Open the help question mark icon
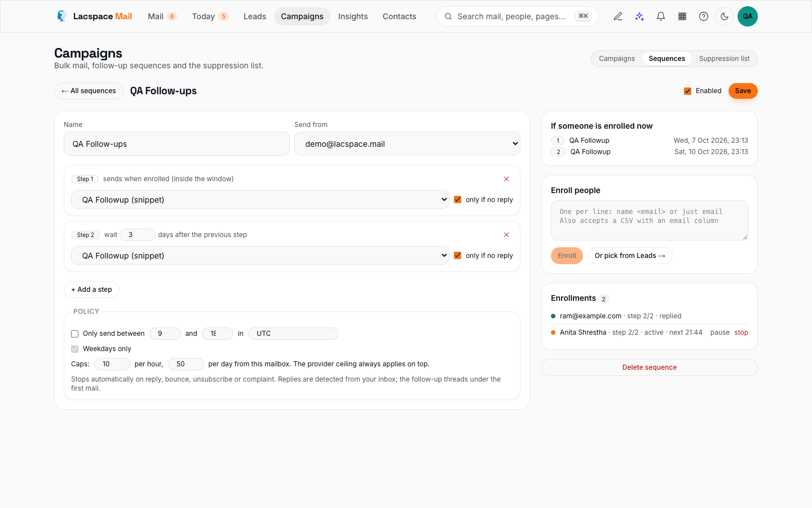Screen dimensions: 812x508 (704, 16)
